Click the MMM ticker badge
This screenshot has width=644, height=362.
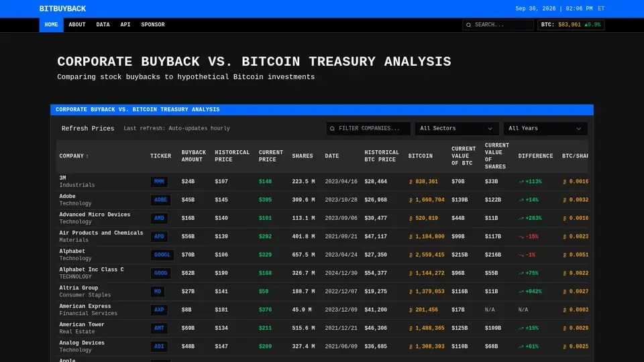click(159, 182)
